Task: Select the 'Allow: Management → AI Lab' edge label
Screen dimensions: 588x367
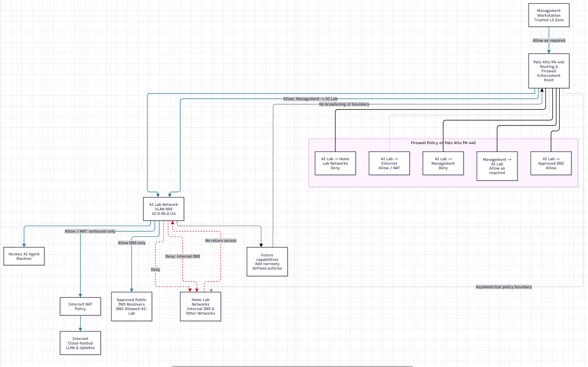Action: pyautogui.click(x=310, y=99)
